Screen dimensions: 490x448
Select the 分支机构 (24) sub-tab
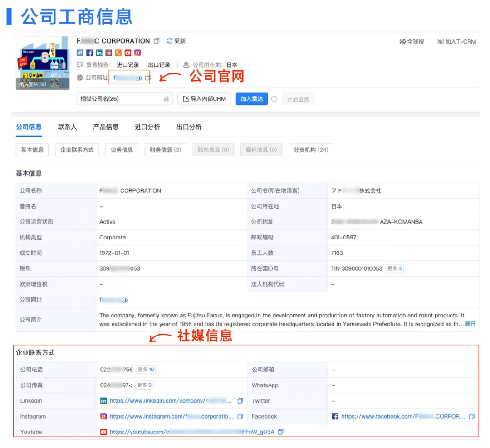coord(311,150)
